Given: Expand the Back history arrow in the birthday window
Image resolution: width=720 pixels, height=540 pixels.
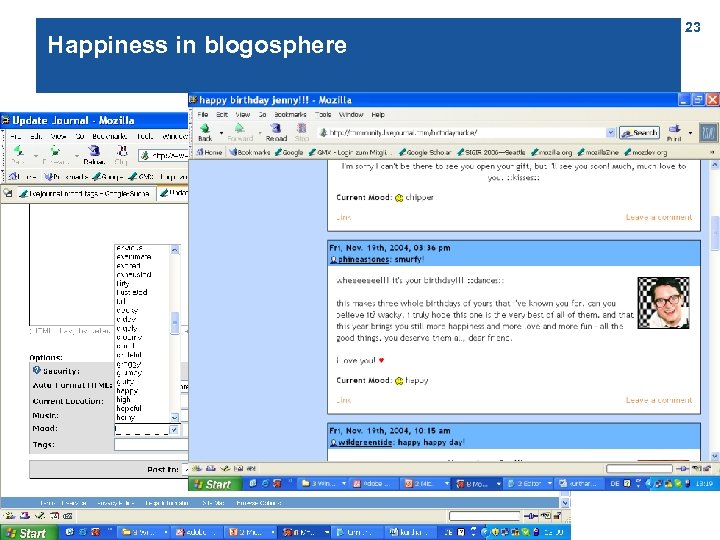Looking at the screenshot, I should coord(221,133).
